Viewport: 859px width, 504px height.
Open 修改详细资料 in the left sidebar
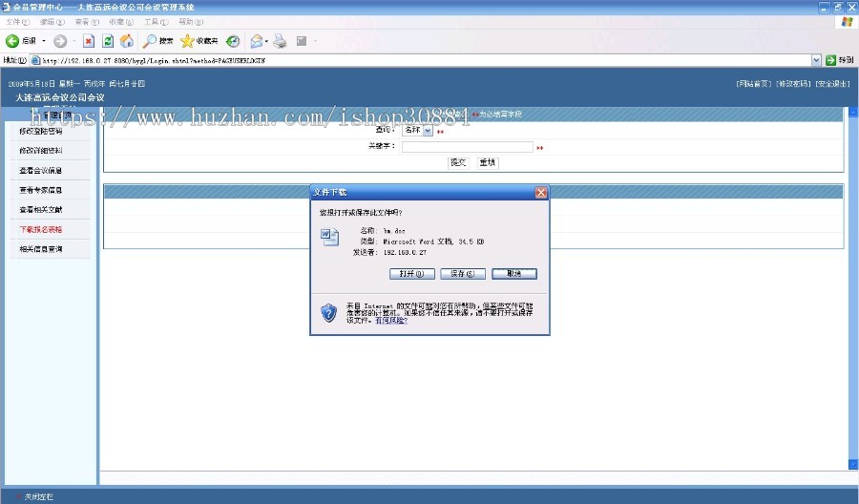[x=40, y=151]
